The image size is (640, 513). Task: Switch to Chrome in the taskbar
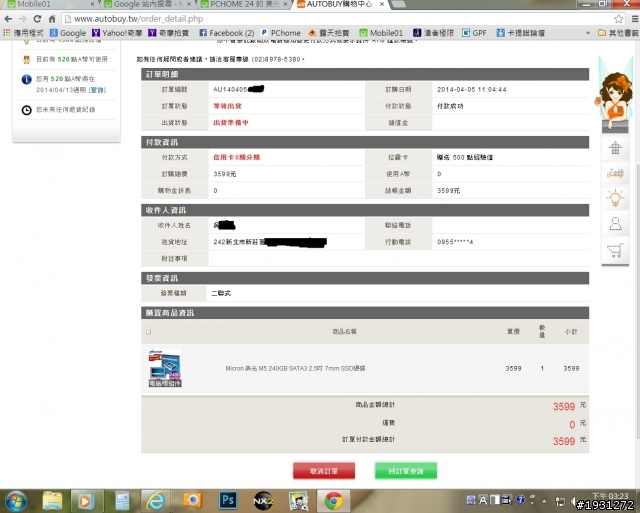click(x=333, y=501)
